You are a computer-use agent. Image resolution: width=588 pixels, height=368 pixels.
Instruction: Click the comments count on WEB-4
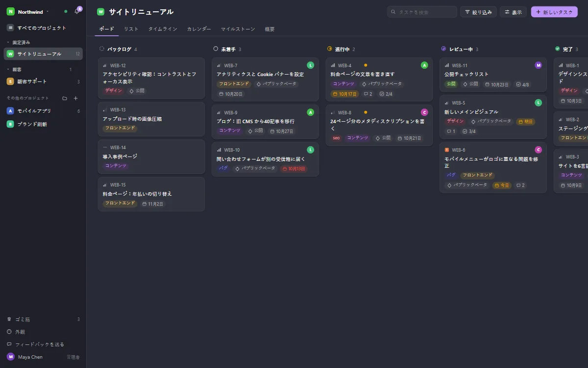click(368, 94)
